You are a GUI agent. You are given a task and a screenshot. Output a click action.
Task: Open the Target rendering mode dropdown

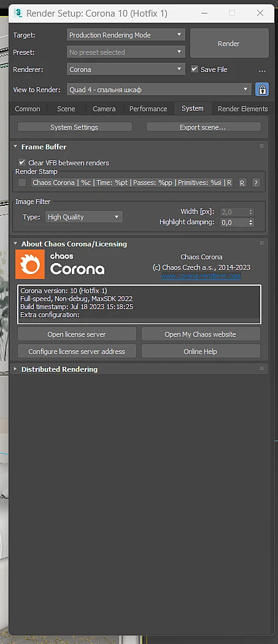tap(126, 35)
